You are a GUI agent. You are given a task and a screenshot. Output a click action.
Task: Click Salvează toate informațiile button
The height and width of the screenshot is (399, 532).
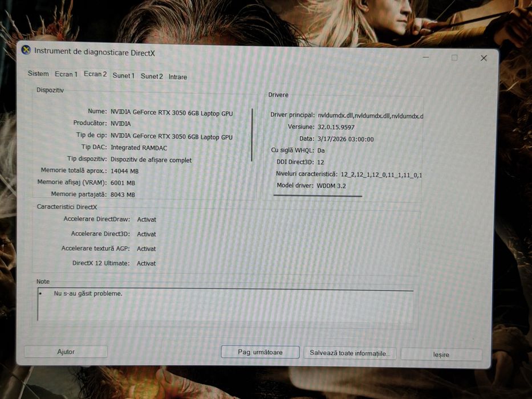[x=350, y=353]
